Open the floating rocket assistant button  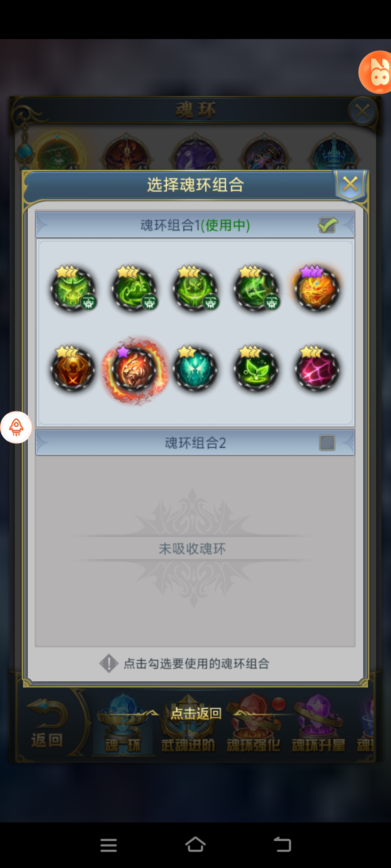pos(16,427)
